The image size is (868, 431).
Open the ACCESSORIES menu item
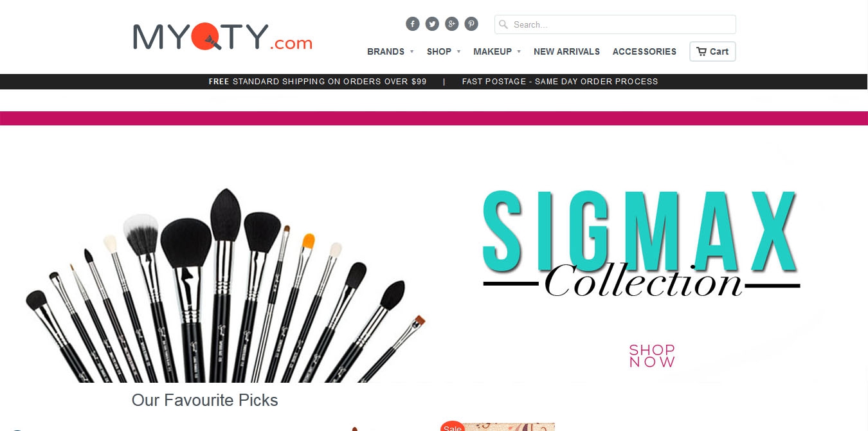[x=644, y=51]
